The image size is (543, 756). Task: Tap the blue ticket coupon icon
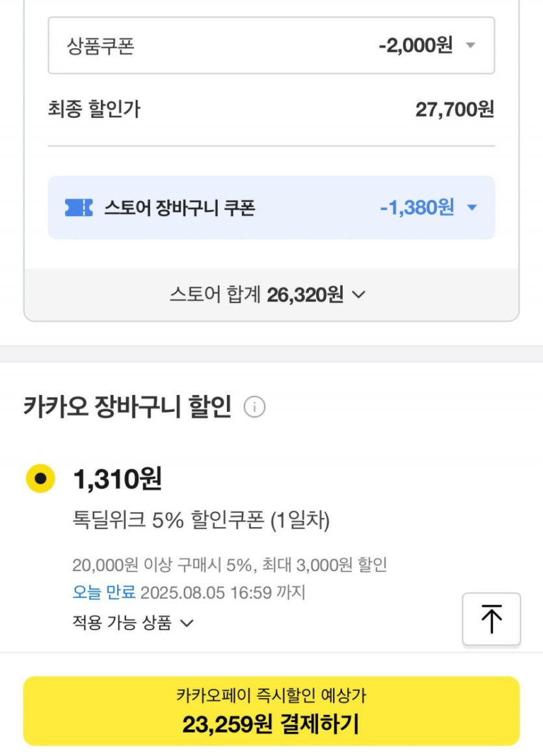[x=79, y=208]
